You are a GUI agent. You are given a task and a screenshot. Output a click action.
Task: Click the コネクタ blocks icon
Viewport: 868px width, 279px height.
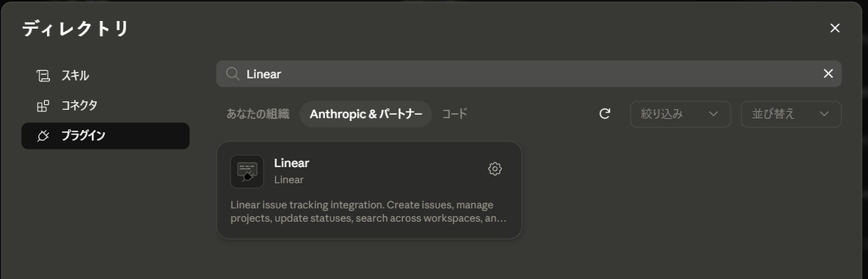(43, 106)
